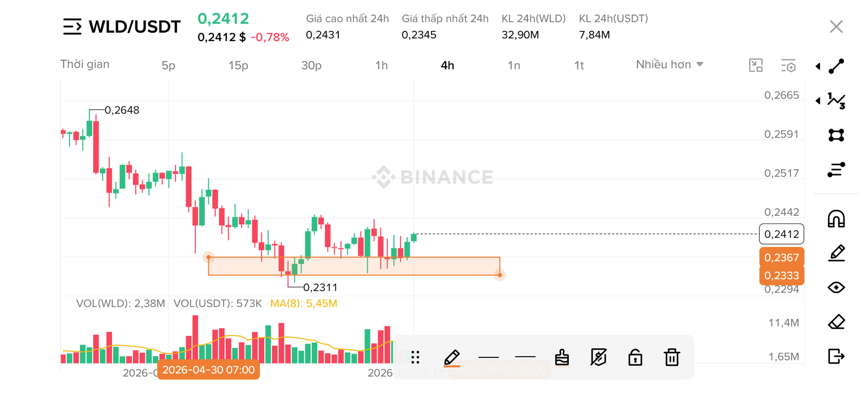Switch to the 1h timeframe
The width and height of the screenshot is (868, 400).
click(x=381, y=65)
